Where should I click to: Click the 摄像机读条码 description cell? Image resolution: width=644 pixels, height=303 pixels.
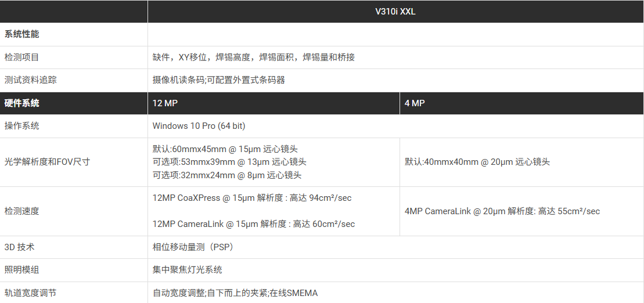pyautogui.click(x=218, y=80)
